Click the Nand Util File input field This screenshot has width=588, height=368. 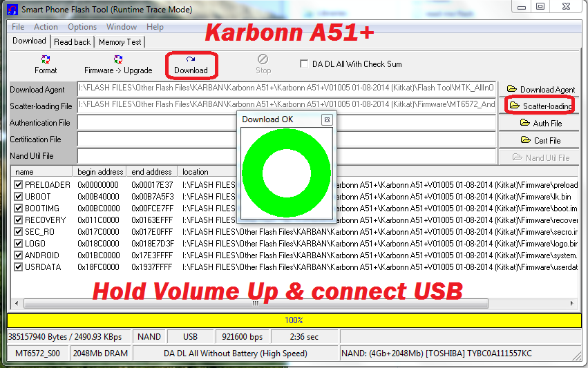(x=287, y=156)
